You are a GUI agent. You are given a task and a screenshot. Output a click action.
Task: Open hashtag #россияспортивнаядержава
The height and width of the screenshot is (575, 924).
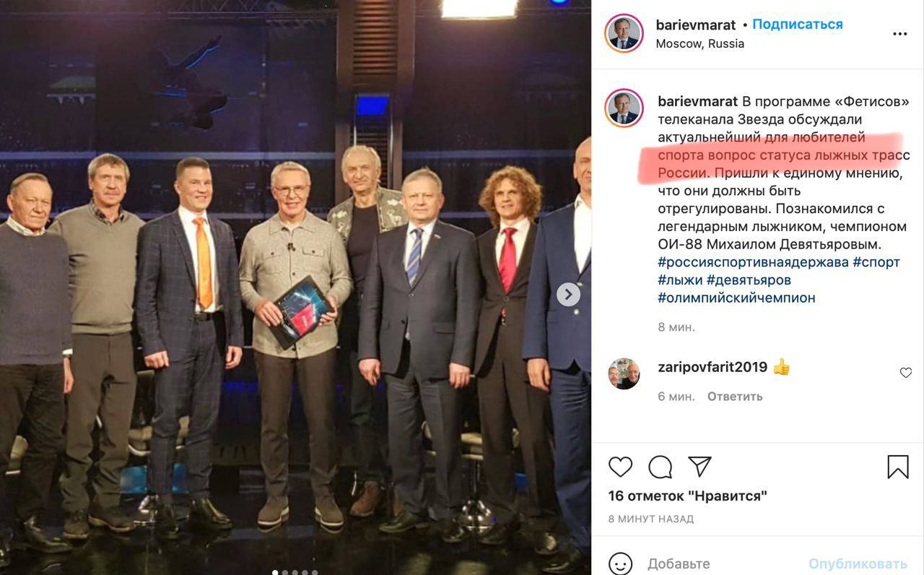pyautogui.click(x=753, y=262)
